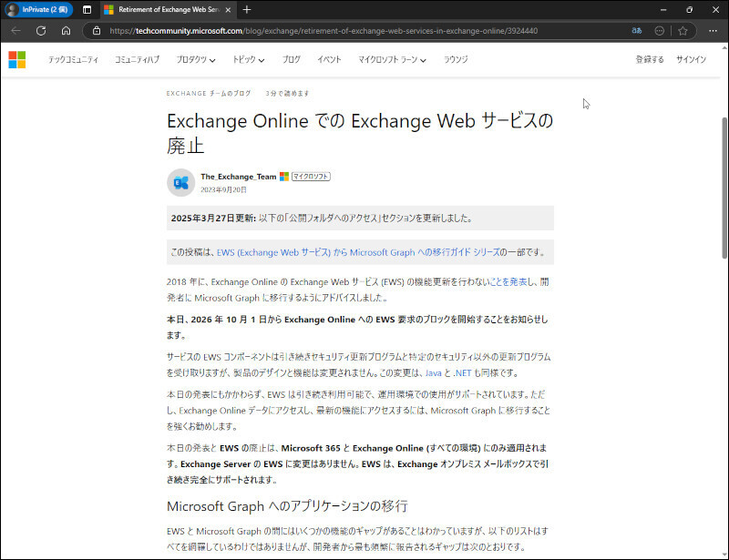
Task: Click the article title Exchange Web サービスの廃止
Action: point(360,133)
